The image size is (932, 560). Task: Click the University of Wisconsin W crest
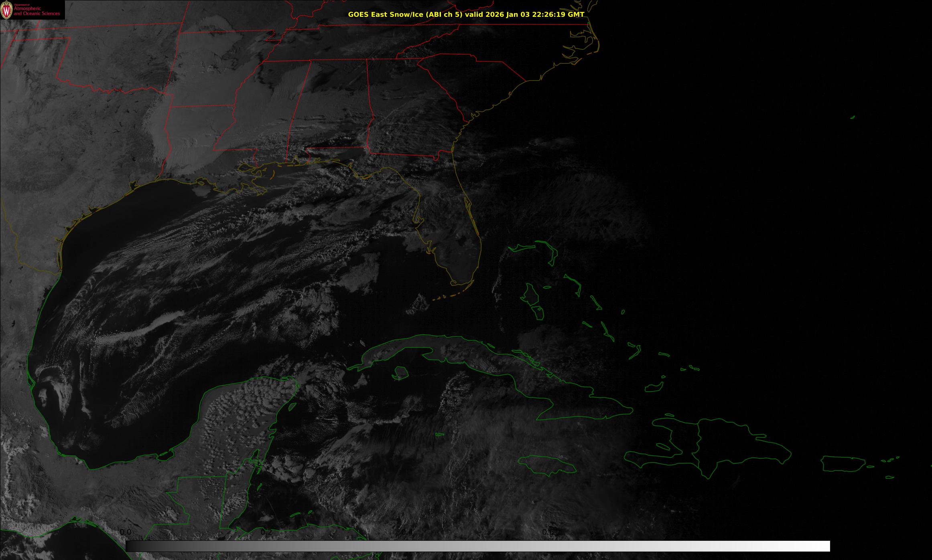click(x=6, y=11)
